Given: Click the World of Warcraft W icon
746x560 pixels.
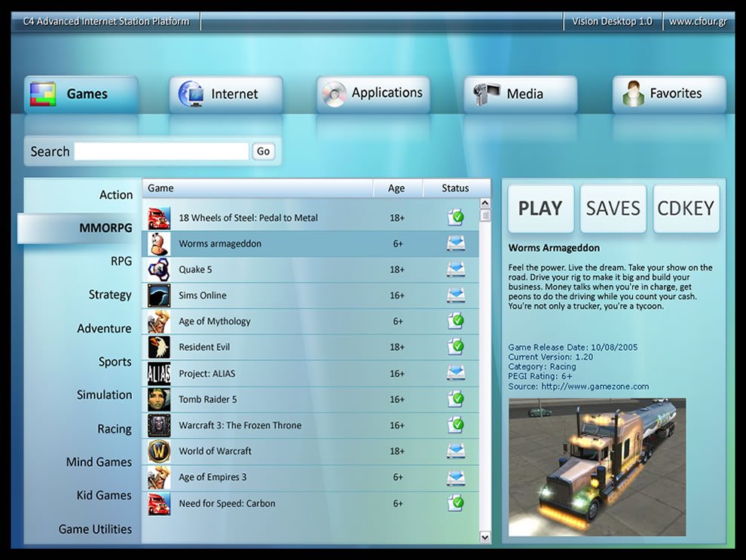Looking at the screenshot, I should (x=159, y=451).
